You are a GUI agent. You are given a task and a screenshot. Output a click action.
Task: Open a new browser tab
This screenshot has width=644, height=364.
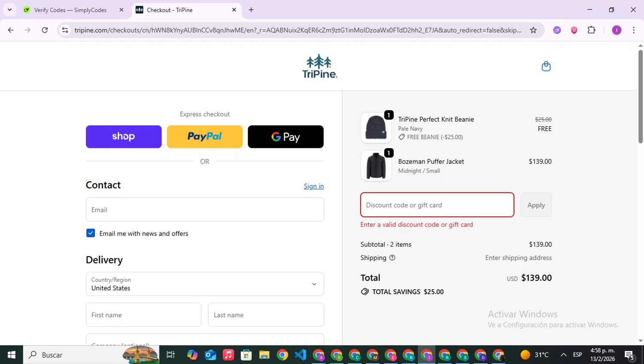(x=251, y=10)
